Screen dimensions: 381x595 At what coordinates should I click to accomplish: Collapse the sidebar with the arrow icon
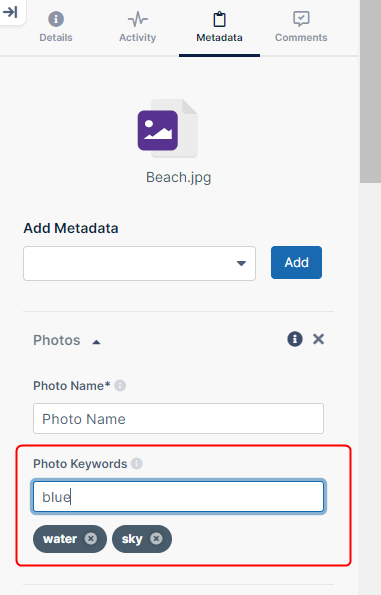point(10,12)
